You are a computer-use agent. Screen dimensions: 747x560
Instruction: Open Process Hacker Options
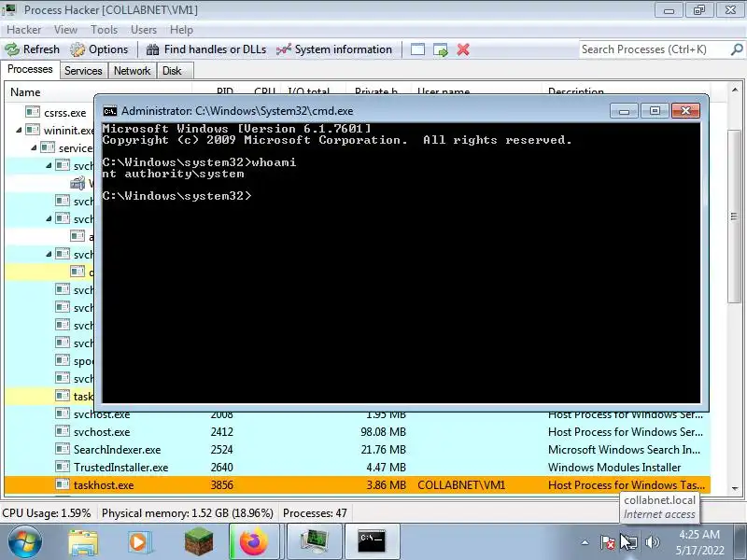99,49
